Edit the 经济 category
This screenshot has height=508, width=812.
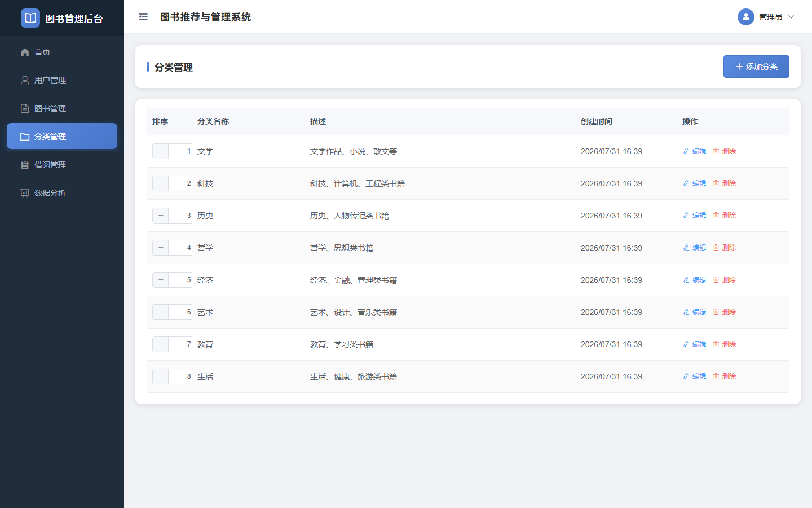(x=695, y=280)
